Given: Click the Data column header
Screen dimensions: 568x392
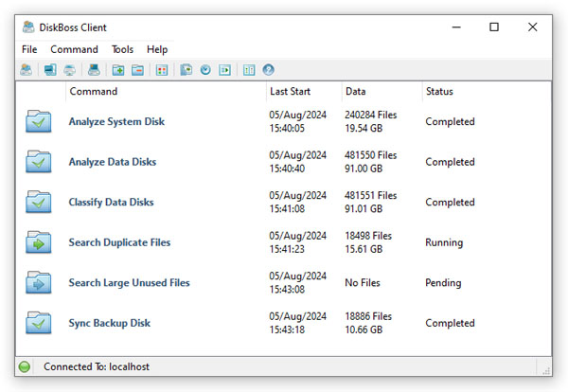Looking at the screenshot, I should 382,91.
